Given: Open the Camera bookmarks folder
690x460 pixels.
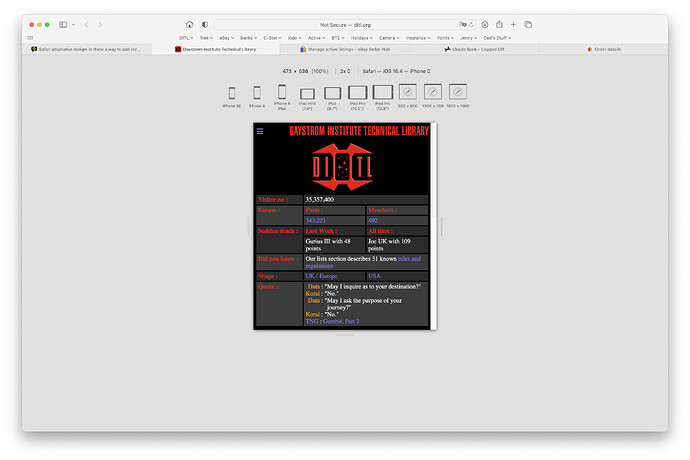Looking at the screenshot, I should (x=389, y=38).
